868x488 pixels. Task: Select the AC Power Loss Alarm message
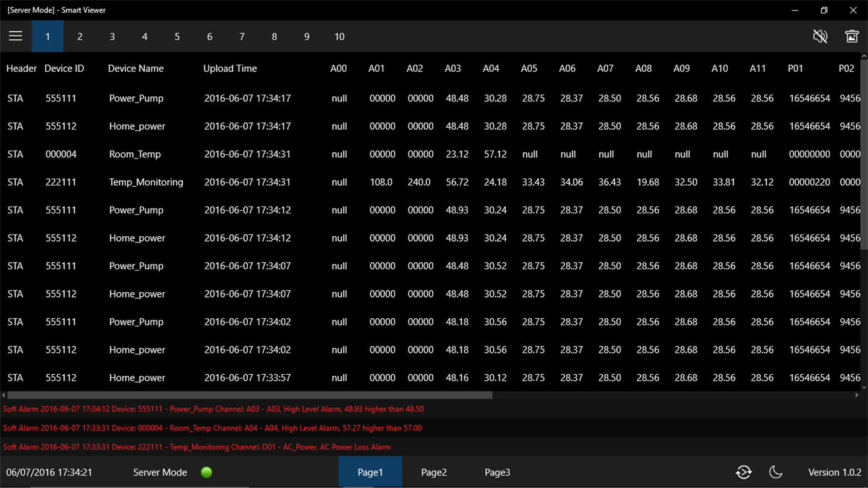[x=197, y=447]
